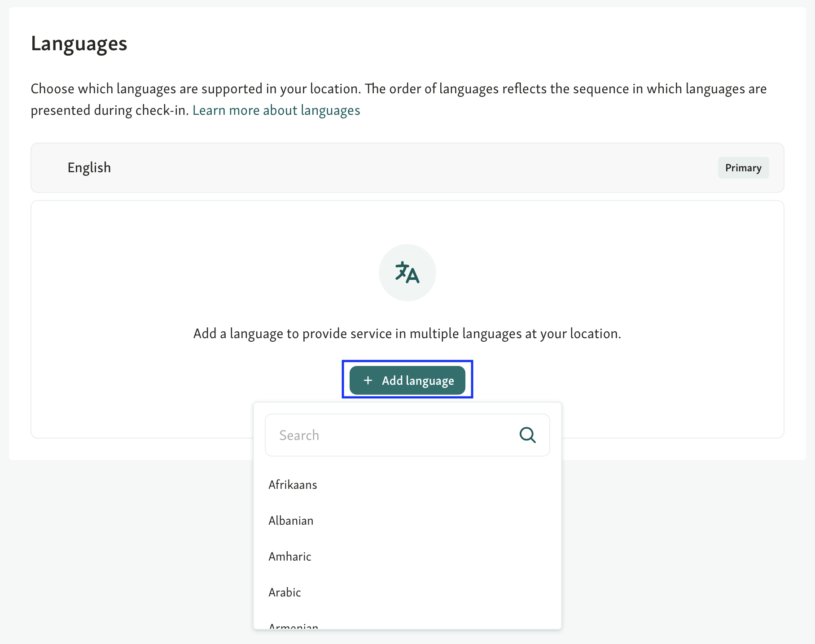815x644 pixels.
Task: Select Afrikaans from the language list
Action: [292, 484]
